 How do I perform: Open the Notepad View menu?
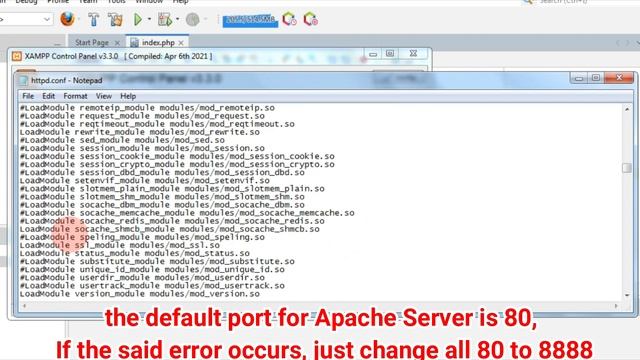point(104,96)
